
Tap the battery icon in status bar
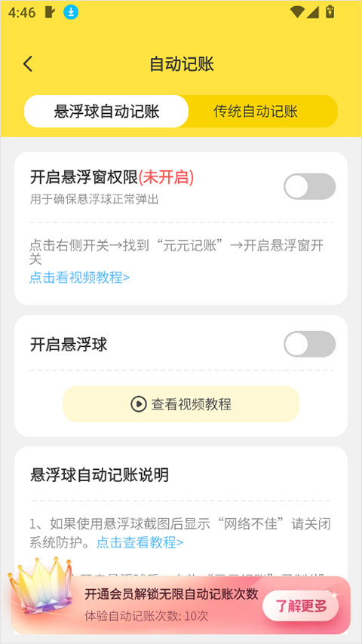coord(330,12)
